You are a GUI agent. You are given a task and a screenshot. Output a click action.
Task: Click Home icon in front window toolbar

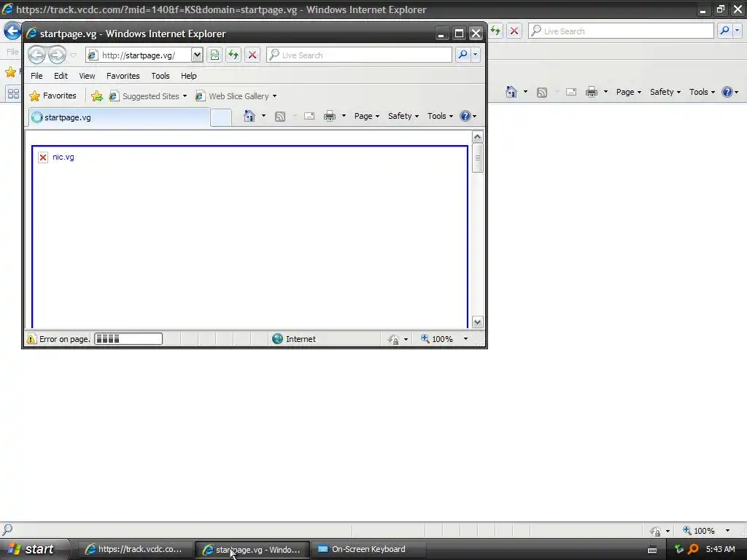(x=249, y=116)
